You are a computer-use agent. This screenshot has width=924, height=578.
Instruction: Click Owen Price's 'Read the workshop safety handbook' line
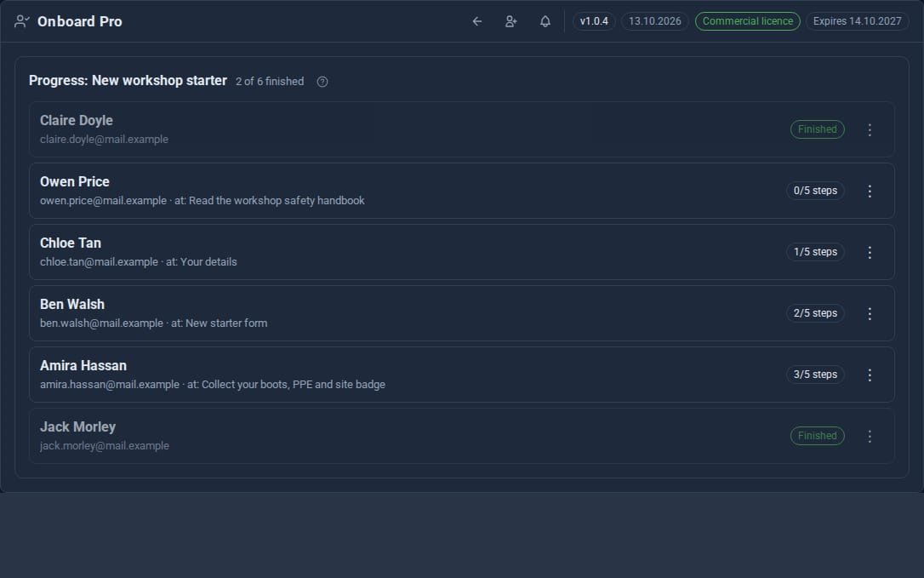pyautogui.click(x=202, y=201)
